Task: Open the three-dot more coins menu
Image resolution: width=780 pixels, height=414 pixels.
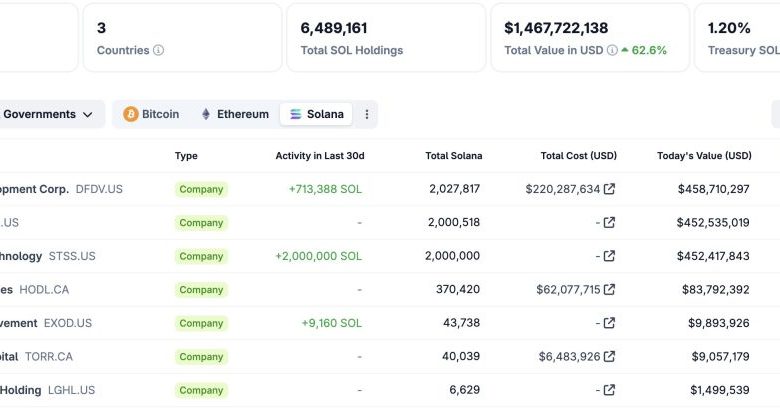Action: 367,114
